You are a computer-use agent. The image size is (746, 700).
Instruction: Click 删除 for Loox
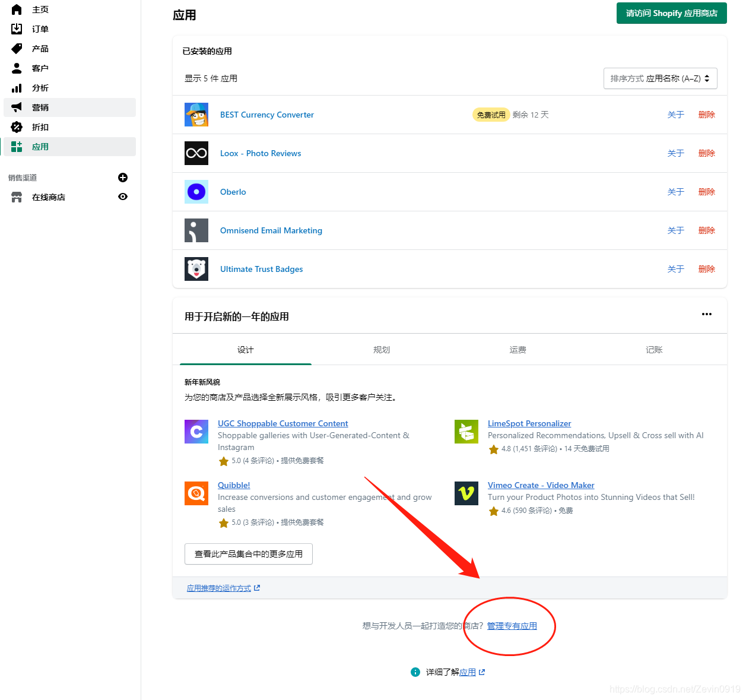(707, 153)
